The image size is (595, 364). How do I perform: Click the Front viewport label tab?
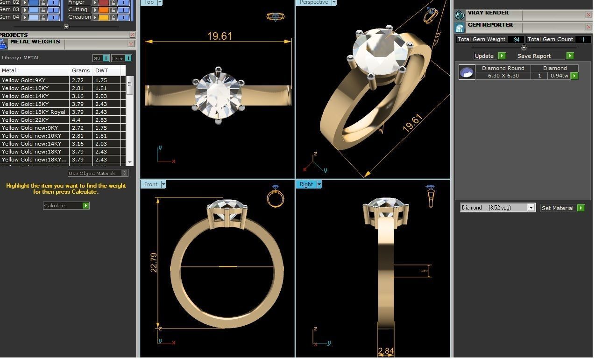[151, 184]
